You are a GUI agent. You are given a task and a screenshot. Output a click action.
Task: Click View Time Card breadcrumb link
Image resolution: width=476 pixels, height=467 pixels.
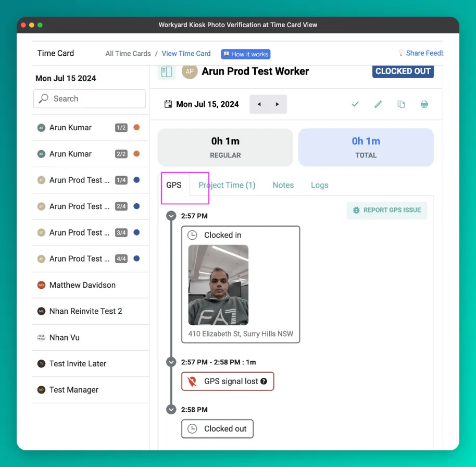[186, 54]
